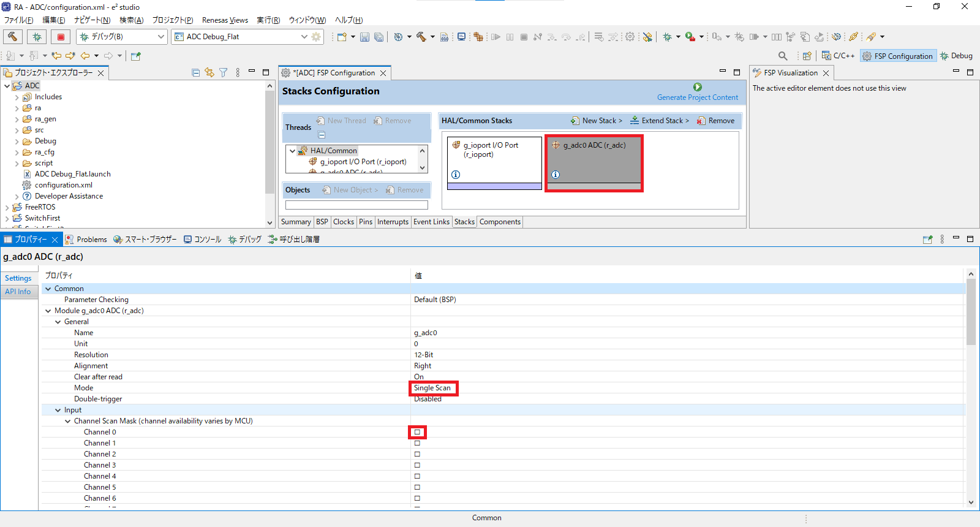Open the Renesas Views menu
This screenshot has width=980, height=527.
tap(225, 20)
